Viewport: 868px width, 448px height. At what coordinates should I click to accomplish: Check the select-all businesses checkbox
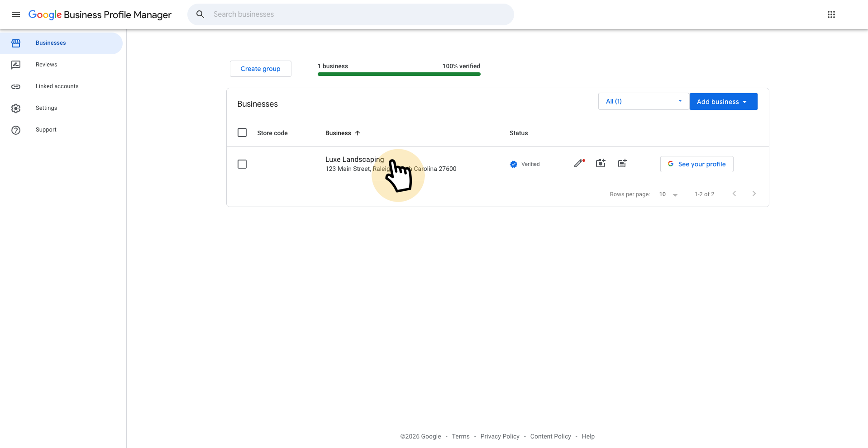click(242, 132)
